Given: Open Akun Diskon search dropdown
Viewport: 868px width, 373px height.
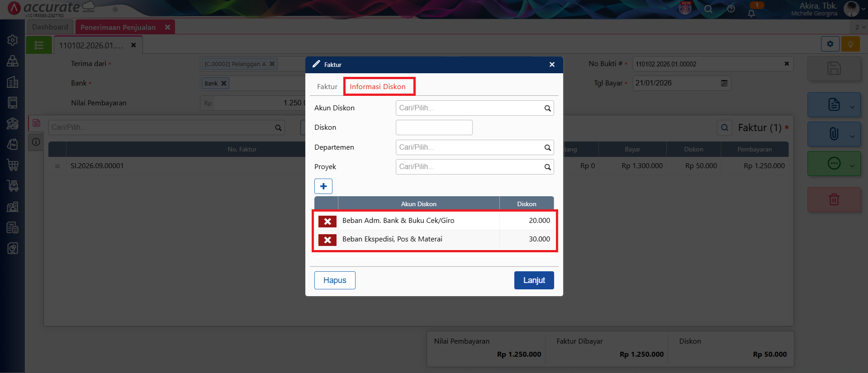Looking at the screenshot, I should click(x=547, y=108).
